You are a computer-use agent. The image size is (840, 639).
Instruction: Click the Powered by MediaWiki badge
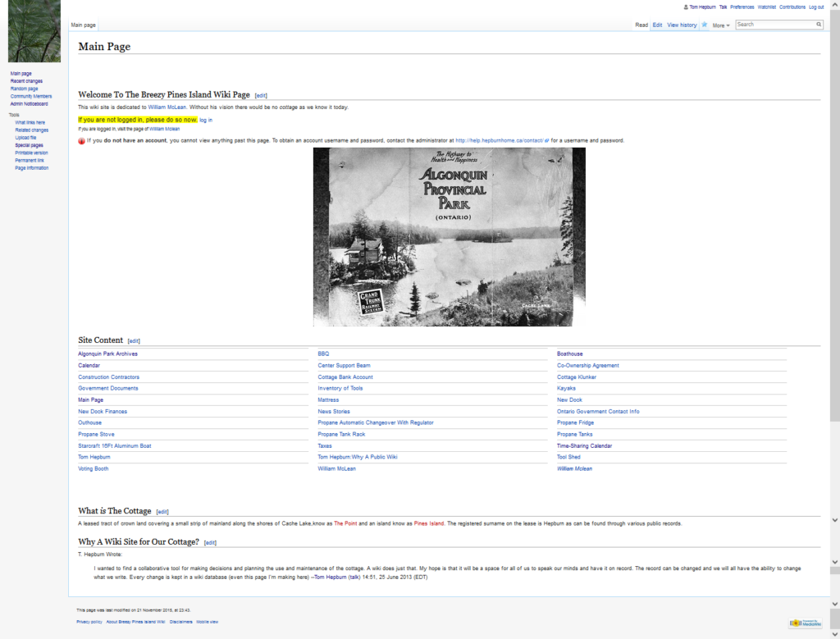pos(805,623)
